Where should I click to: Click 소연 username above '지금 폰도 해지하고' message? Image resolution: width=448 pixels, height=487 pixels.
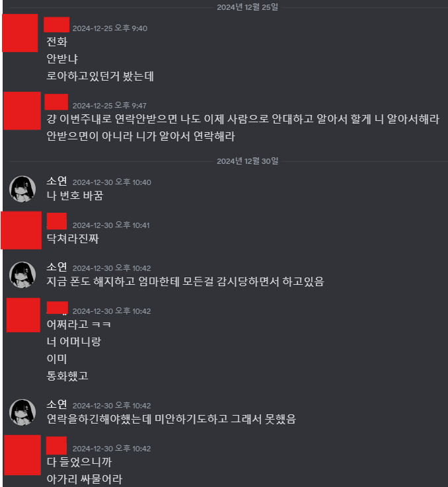(x=57, y=267)
